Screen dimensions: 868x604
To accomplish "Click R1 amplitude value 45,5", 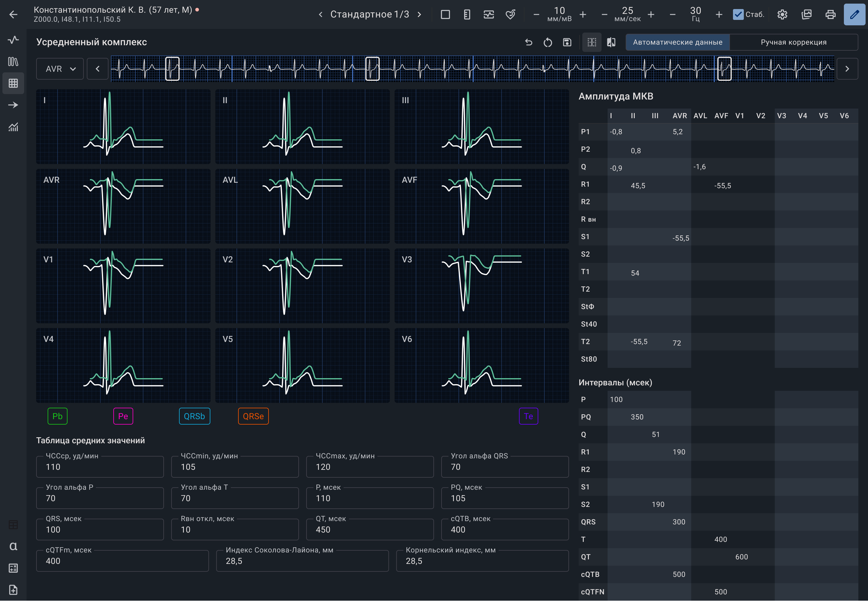I will (x=638, y=186).
